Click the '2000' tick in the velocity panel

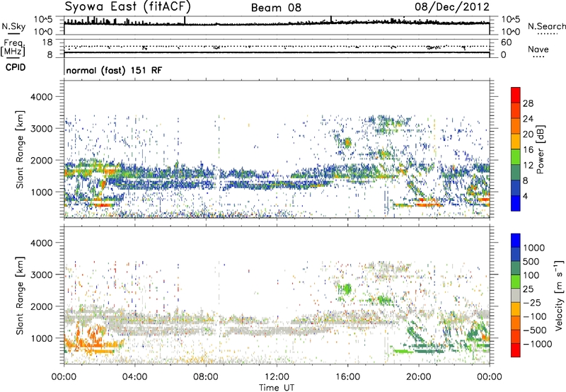click(x=42, y=306)
